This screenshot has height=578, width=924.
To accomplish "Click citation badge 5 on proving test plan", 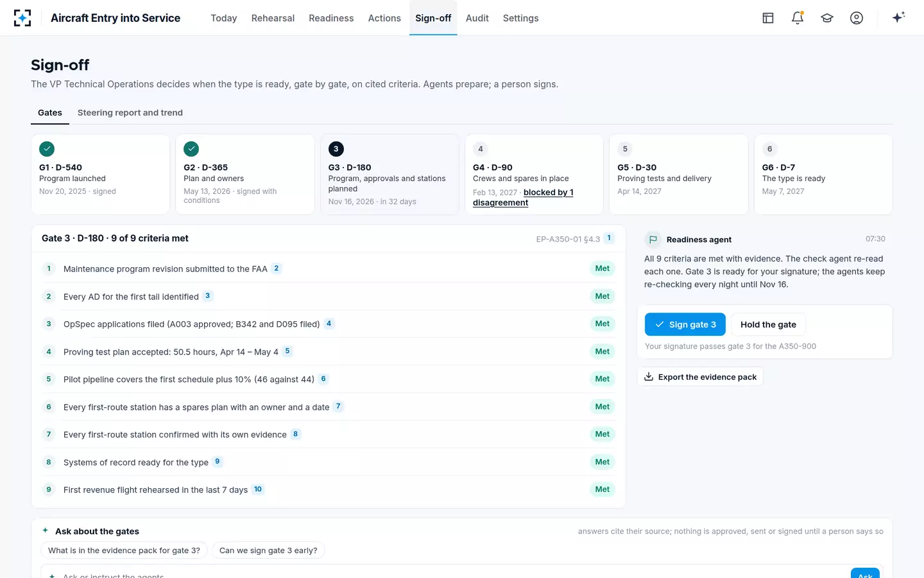I will pos(287,351).
